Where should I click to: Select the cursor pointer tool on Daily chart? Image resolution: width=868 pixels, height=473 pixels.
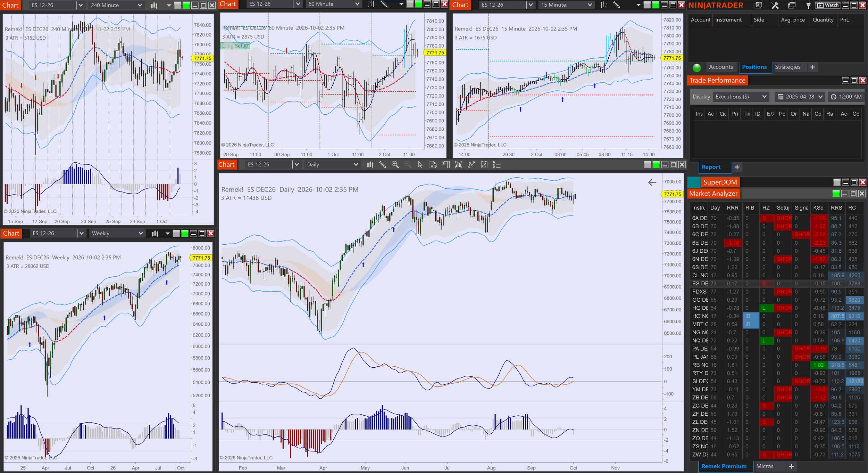click(420, 165)
